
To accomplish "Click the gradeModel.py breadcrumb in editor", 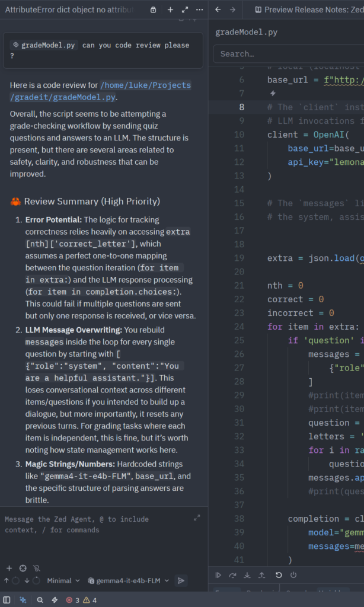I will pyautogui.click(x=246, y=32).
